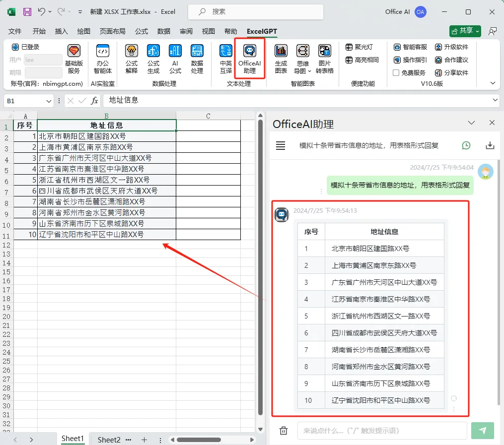The width and height of the screenshot is (504, 445).
Task: Open the comments icon near 共享
Action: click(x=493, y=31)
